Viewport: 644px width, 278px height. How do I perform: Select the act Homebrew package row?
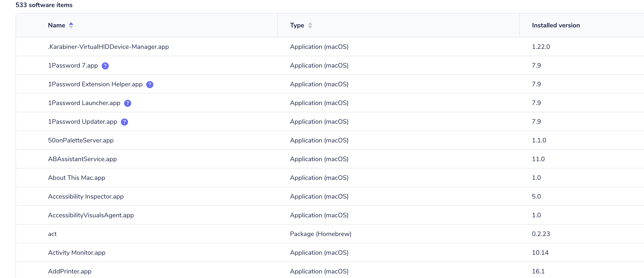tap(52, 234)
